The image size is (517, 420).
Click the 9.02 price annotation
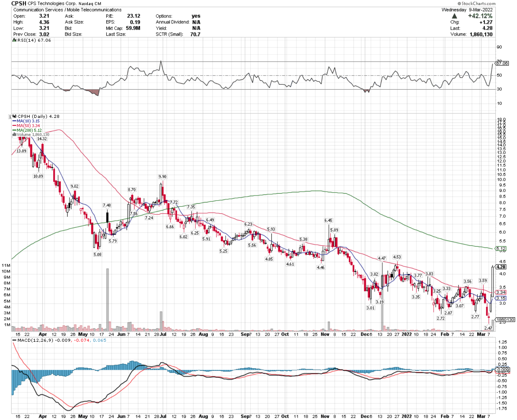pyautogui.click(x=74, y=186)
